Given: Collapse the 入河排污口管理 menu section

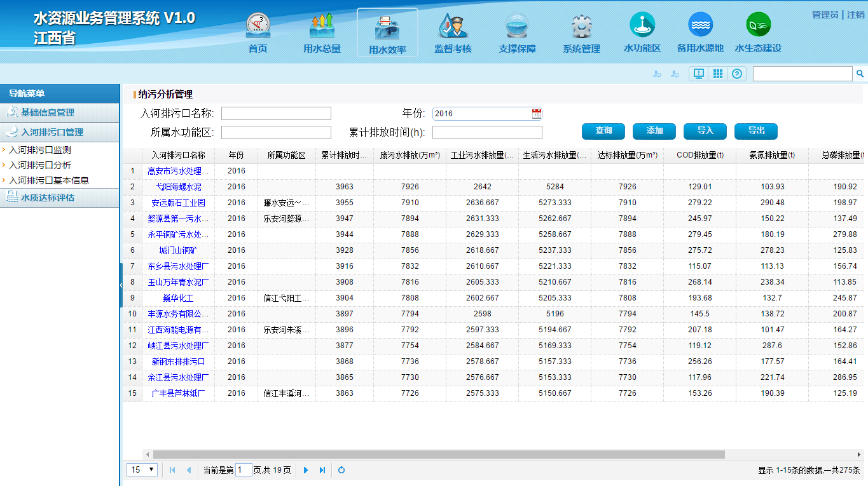Looking at the screenshot, I should 60,133.
